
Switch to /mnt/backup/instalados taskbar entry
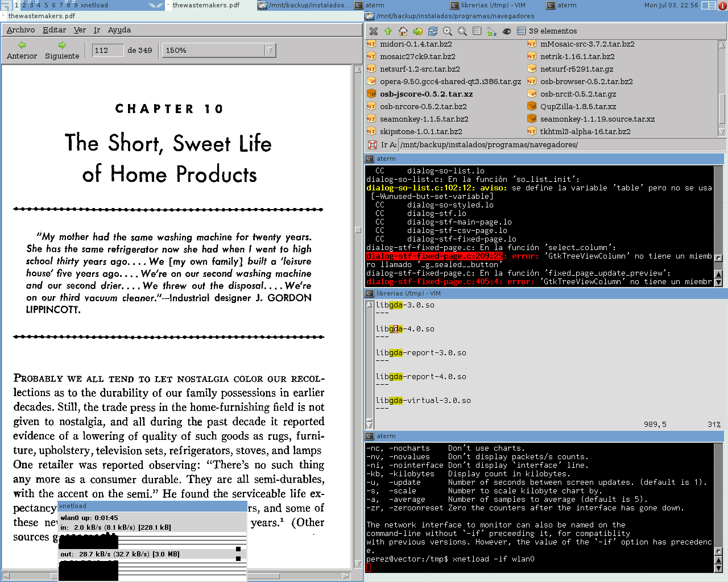click(304, 5)
